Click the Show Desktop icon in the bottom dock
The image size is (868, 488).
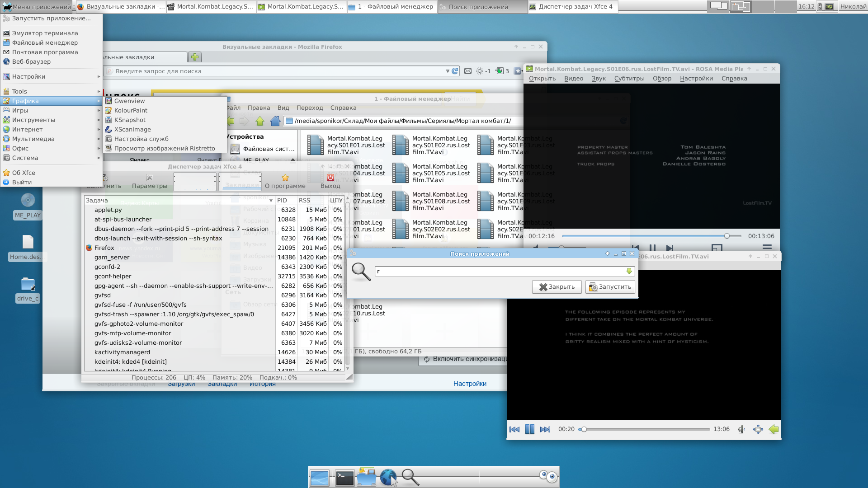coord(320,478)
